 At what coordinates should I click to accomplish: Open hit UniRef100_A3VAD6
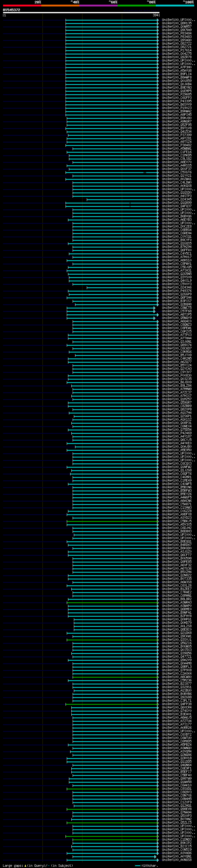(x=176, y=853)
